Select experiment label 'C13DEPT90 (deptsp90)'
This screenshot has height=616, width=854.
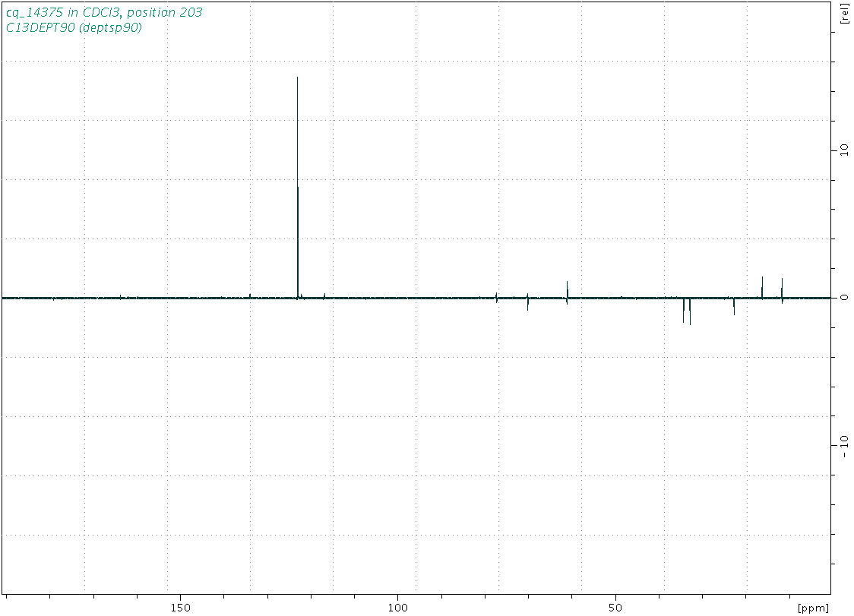tap(74, 28)
